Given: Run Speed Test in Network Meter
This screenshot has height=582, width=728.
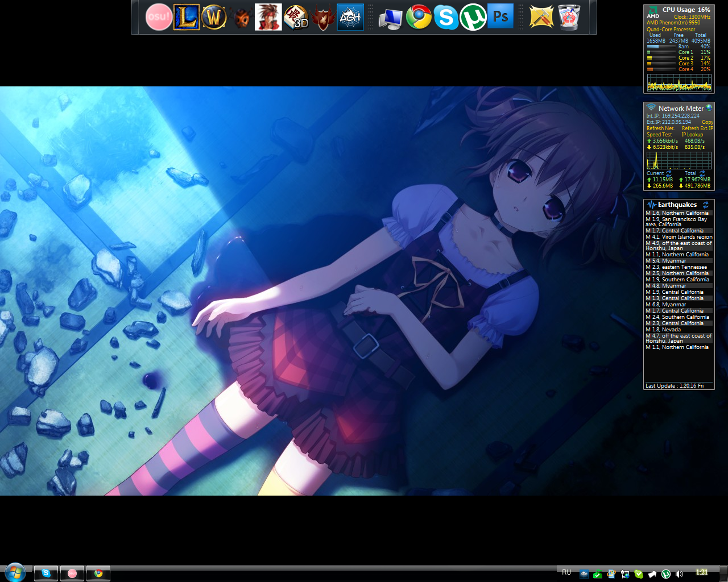Looking at the screenshot, I should click(659, 134).
